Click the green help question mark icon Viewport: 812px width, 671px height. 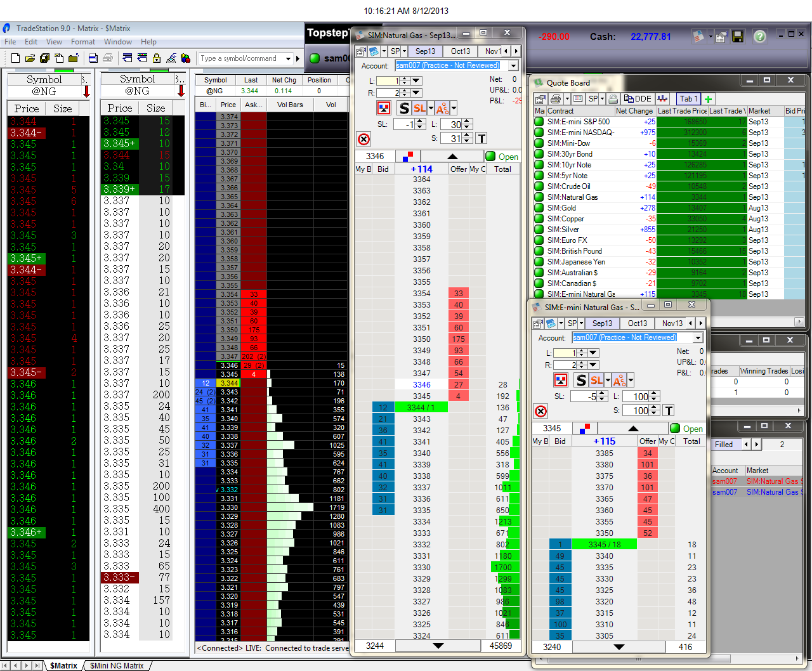coord(760,37)
